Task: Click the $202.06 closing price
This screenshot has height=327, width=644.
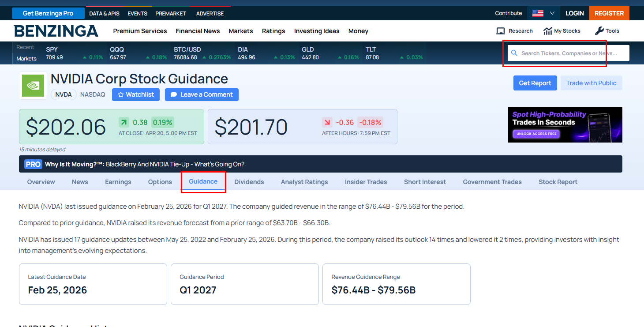Action: [66, 127]
